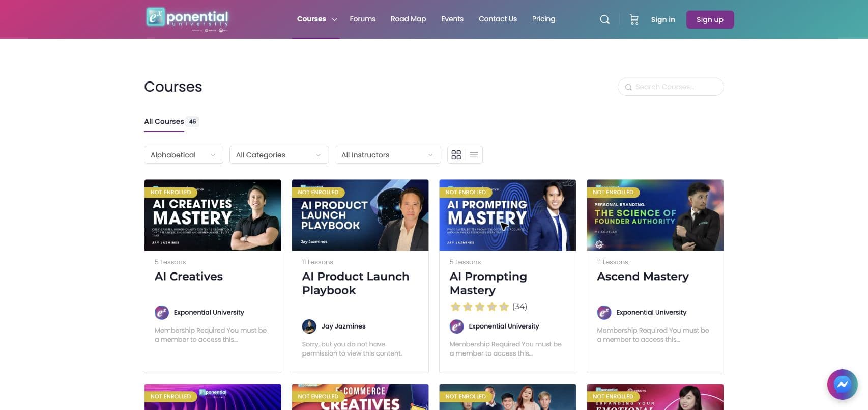
Task: Open the AI Prompting Mastery thumbnail
Action: click(x=508, y=215)
